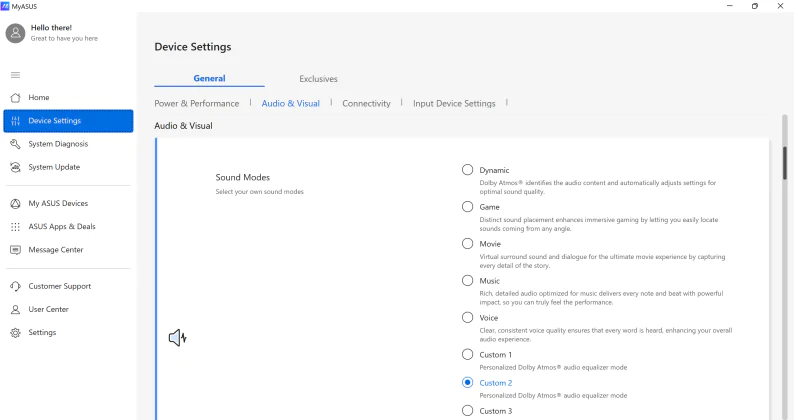This screenshot has width=794, height=420.
Task: Click the Settings gear icon
Action: click(16, 332)
